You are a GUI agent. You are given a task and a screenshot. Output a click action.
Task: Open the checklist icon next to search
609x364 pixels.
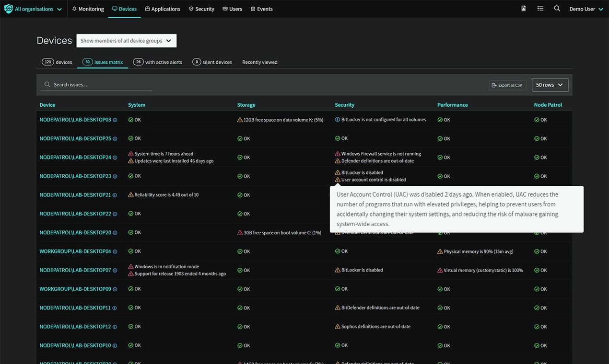(x=540, y=8)
